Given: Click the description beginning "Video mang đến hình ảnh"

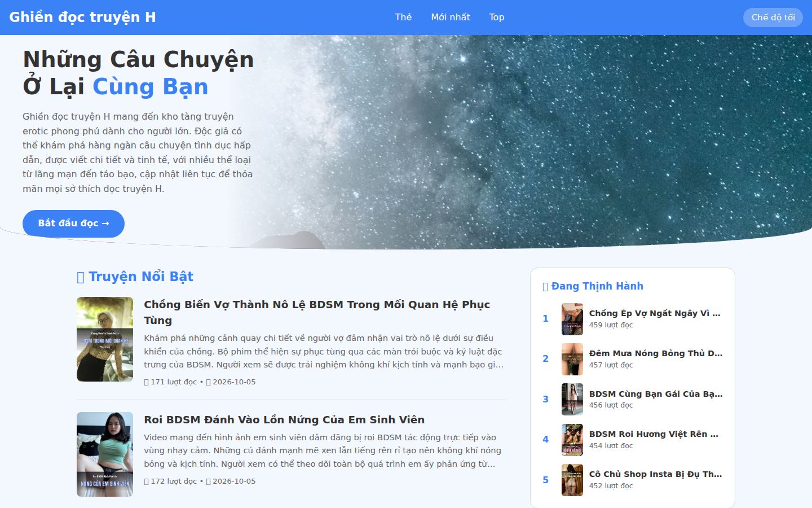Looking at the screenshot, I should click(323, 450).
